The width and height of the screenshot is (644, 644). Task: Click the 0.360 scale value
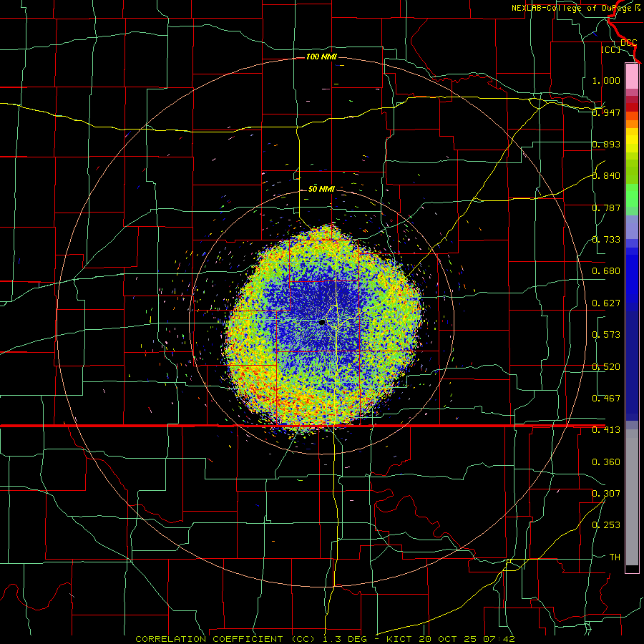point(606,462)
